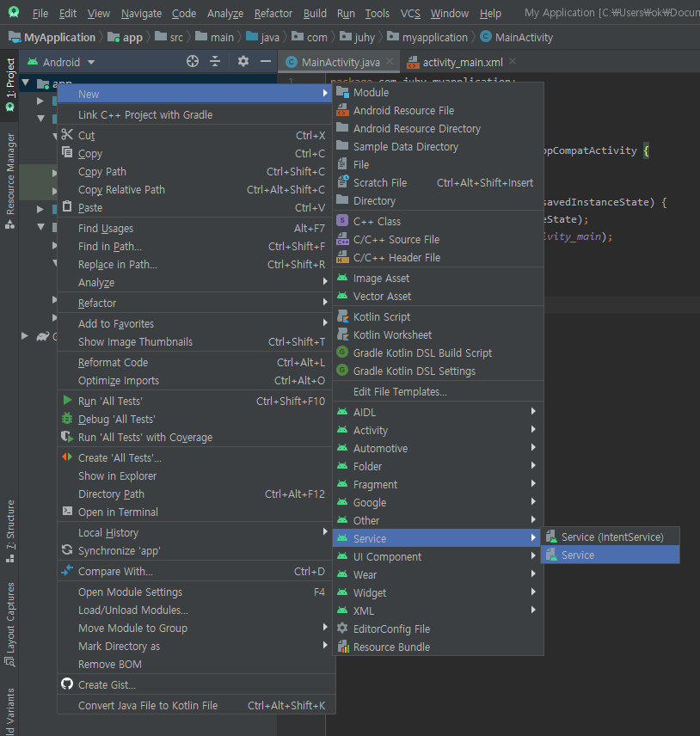Expand the AIDL submenu

(438, 412)
